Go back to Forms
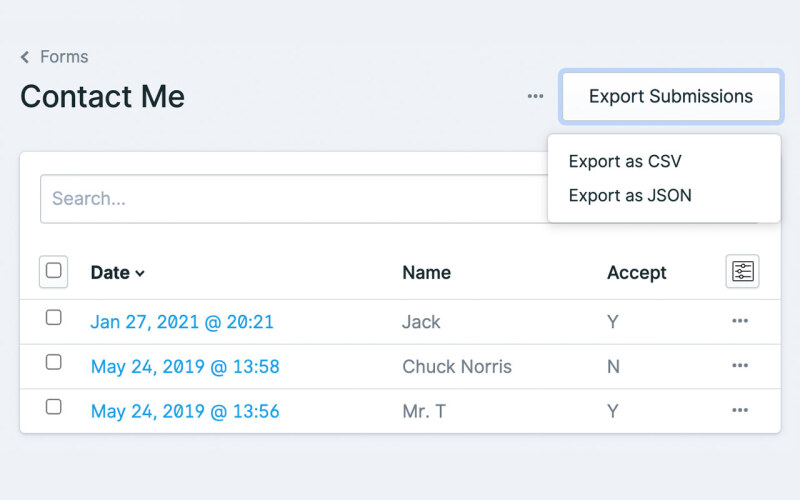800x500 pixels. click(64, 57)
